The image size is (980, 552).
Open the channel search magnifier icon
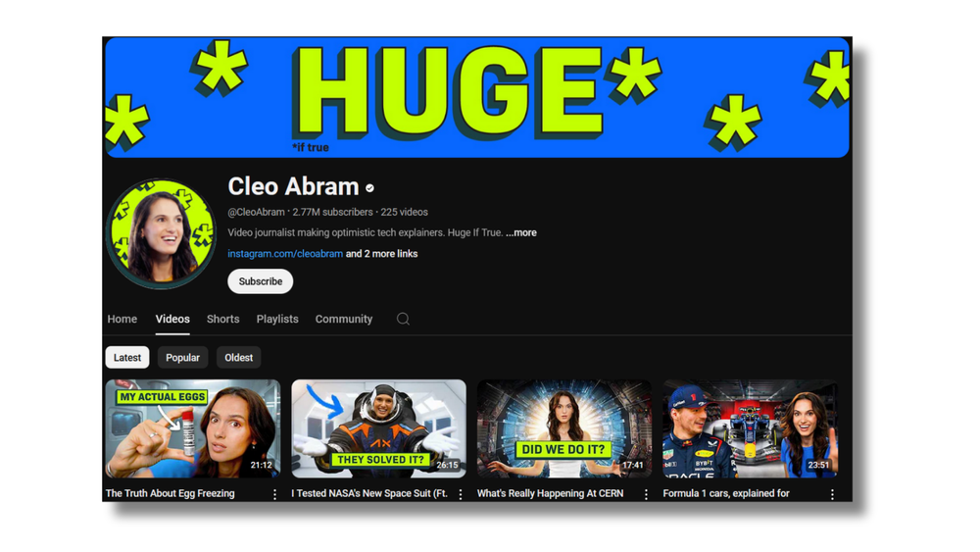pyautogui.click(x=403, y=319)
